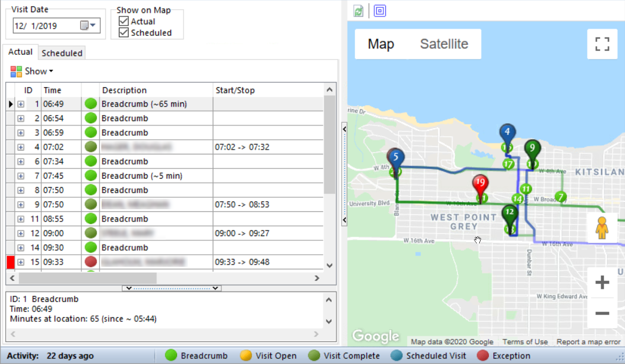Click the fullscreen icon on the map

(602, 44)
